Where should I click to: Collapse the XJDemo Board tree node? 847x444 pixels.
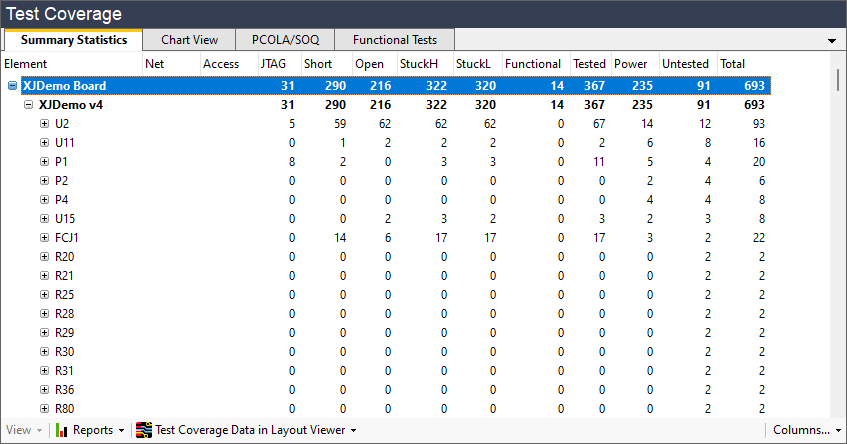click(x=12, y=86)
